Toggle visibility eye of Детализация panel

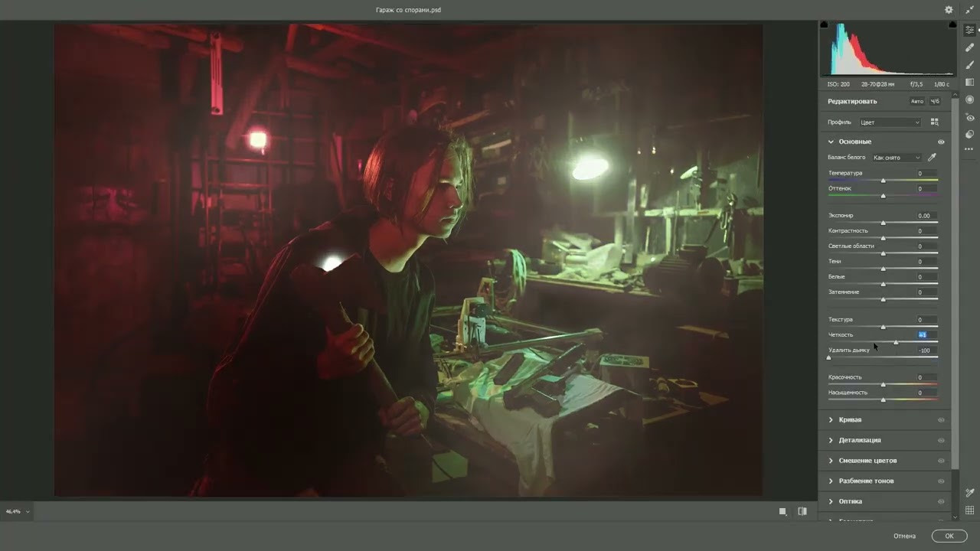pyautogui.click(x=941, y=440)
